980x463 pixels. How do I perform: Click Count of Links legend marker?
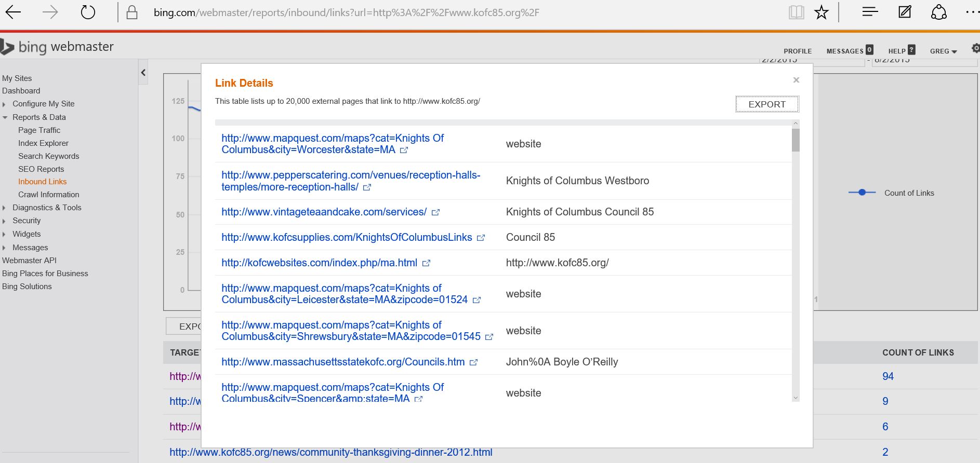862,193
